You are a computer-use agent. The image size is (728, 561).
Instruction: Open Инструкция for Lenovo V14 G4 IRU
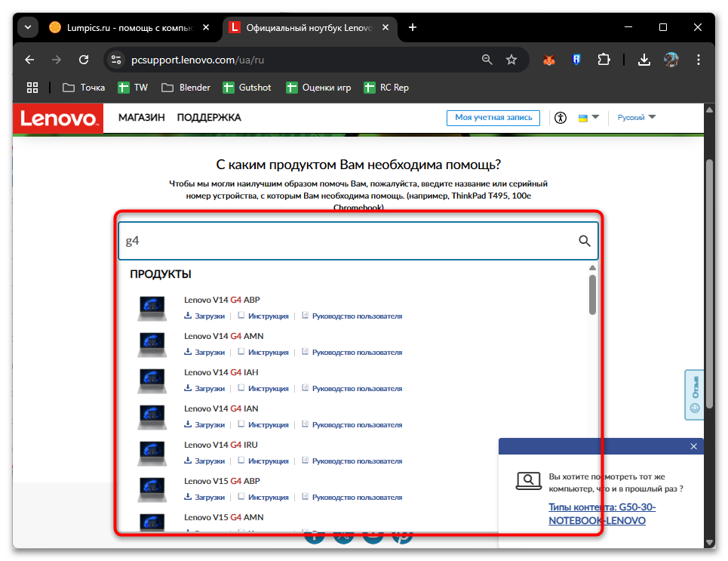[x=263, y=461]
